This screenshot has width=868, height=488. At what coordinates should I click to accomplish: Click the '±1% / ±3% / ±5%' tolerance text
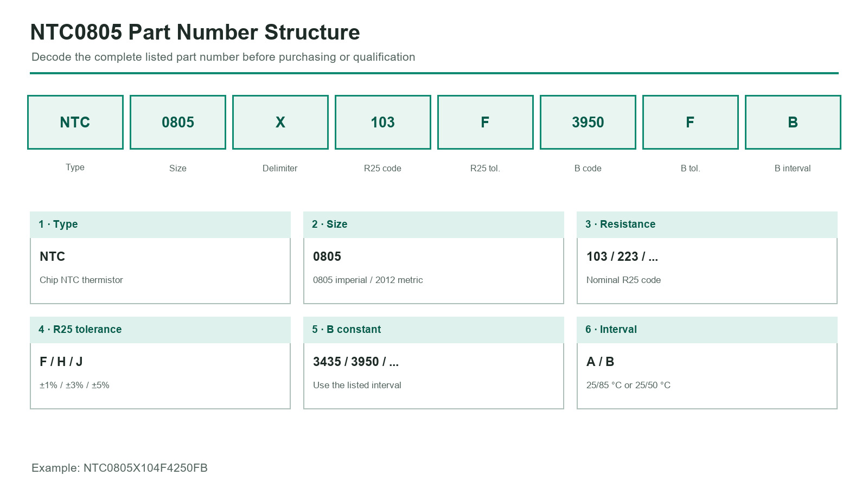[74, 385]
